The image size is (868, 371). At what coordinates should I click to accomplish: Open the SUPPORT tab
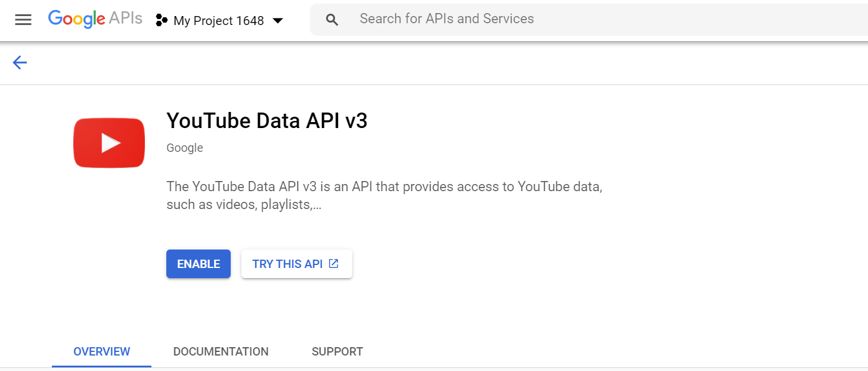(x=337, y=351)
